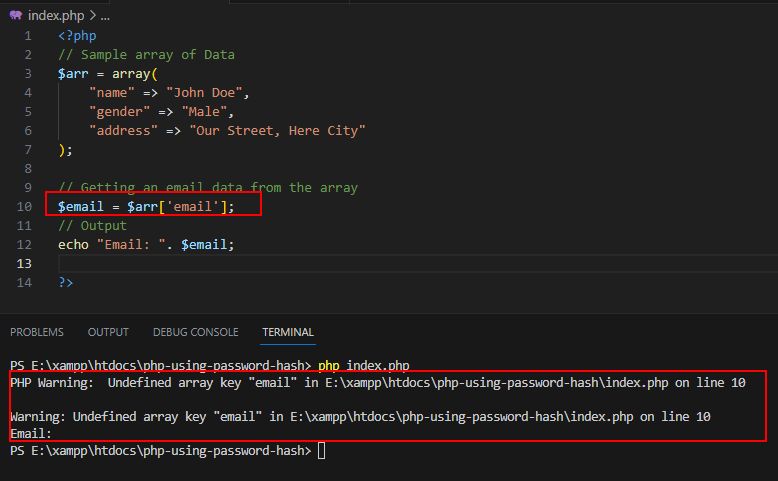Place cursor on empty line 13

(418, 264)
